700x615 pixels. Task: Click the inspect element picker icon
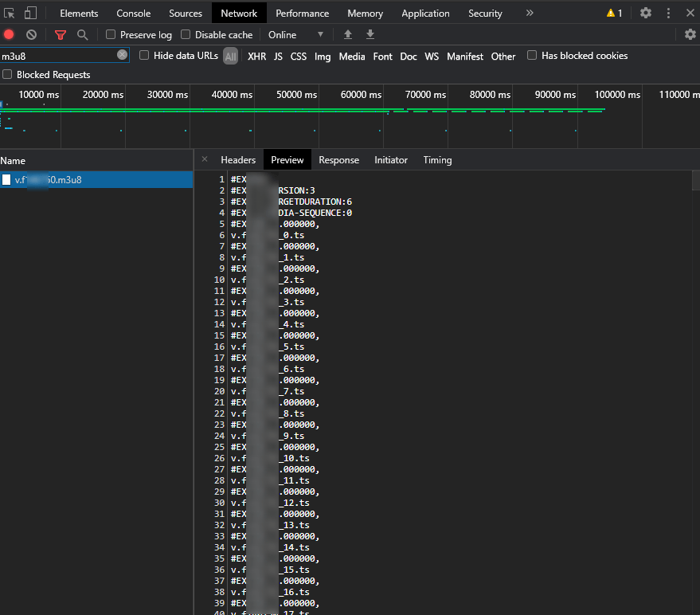click(10, 13)
